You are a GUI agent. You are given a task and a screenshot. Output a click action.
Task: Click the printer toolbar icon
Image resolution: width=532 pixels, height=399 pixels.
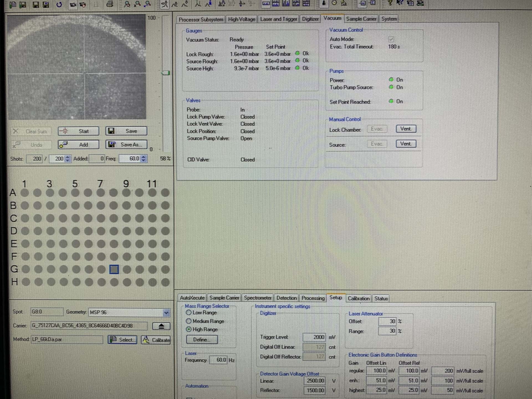[x=110, y=4]
